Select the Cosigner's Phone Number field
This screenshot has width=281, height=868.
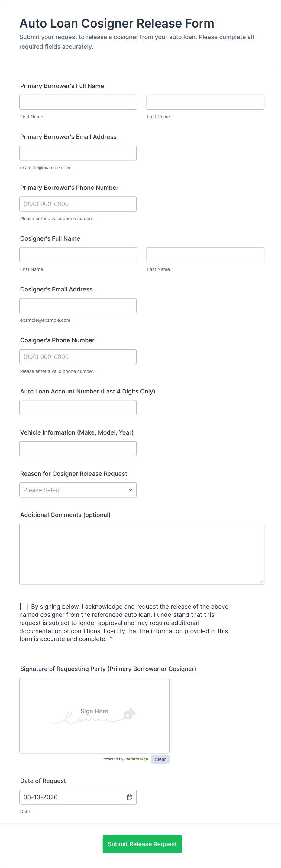(78, 357)
